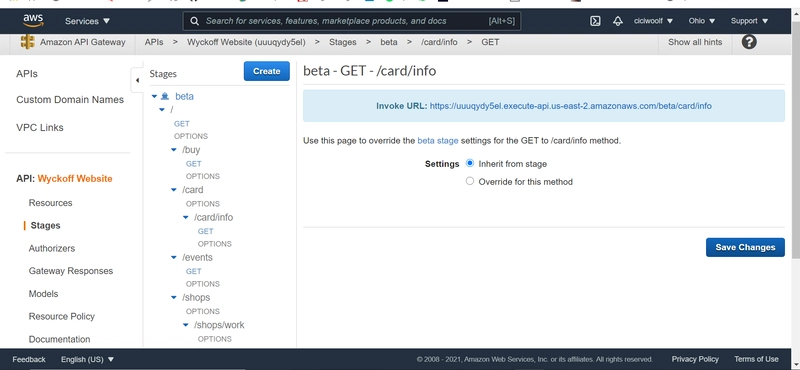
Task: Select Override for this method option
Action: coord(470,181)
